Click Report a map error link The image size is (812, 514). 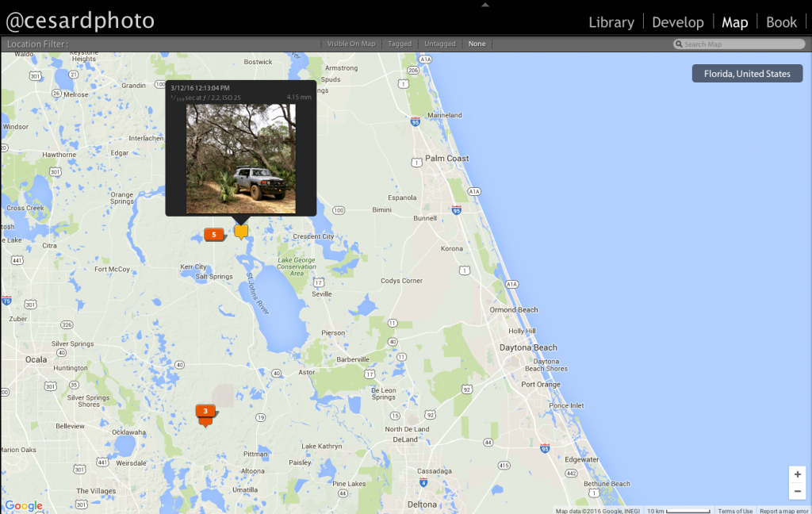(784, 511)
